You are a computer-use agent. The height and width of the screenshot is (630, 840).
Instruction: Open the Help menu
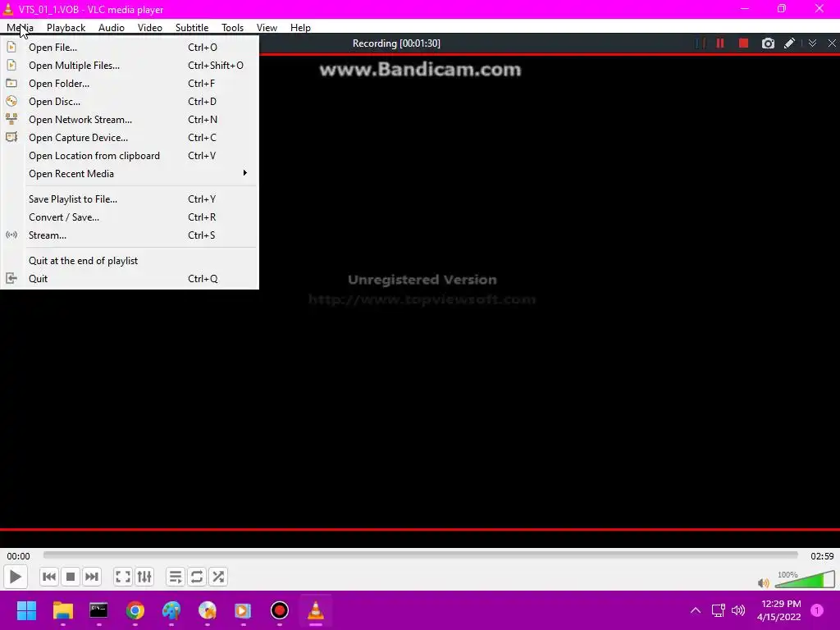pos(300,28)
